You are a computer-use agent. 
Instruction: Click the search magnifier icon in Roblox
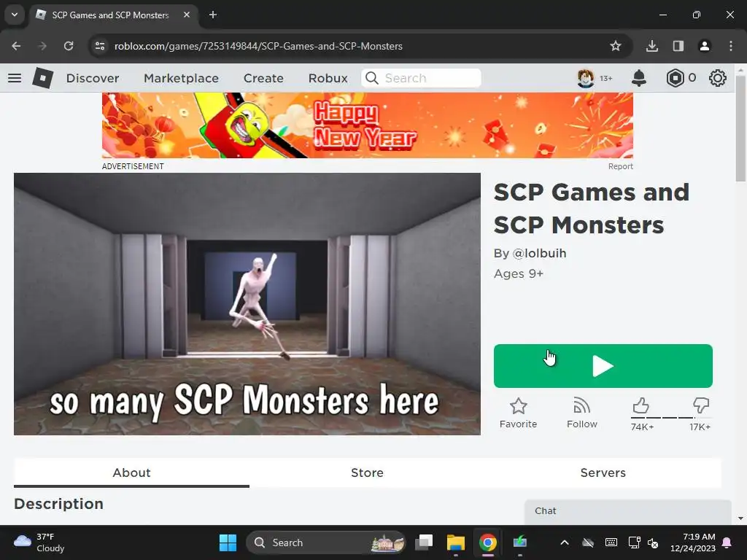pos(371,78)
